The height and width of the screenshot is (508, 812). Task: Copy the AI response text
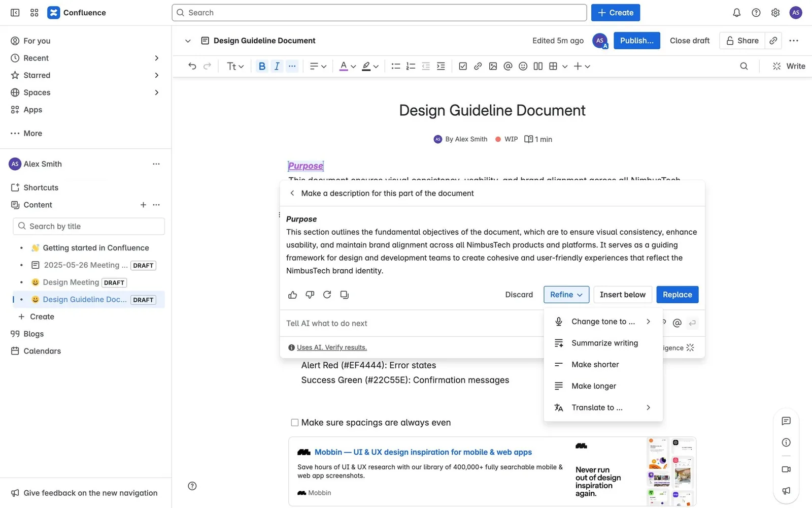coord(345,295)
